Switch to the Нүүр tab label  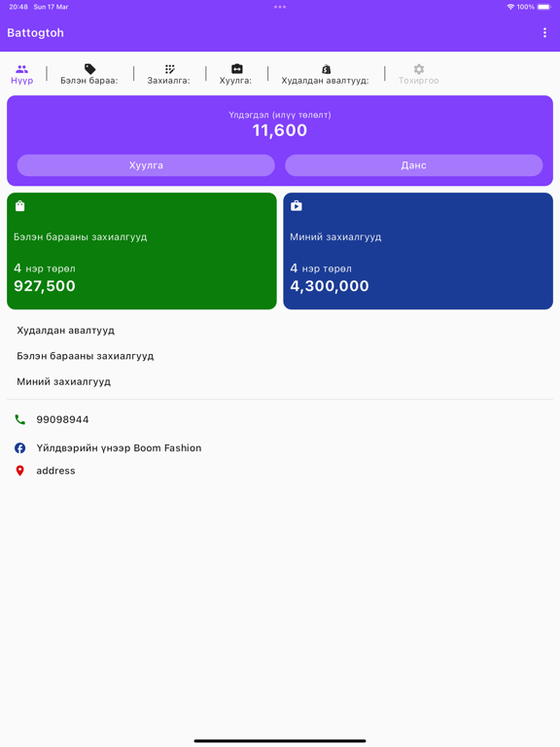[22, 81]
